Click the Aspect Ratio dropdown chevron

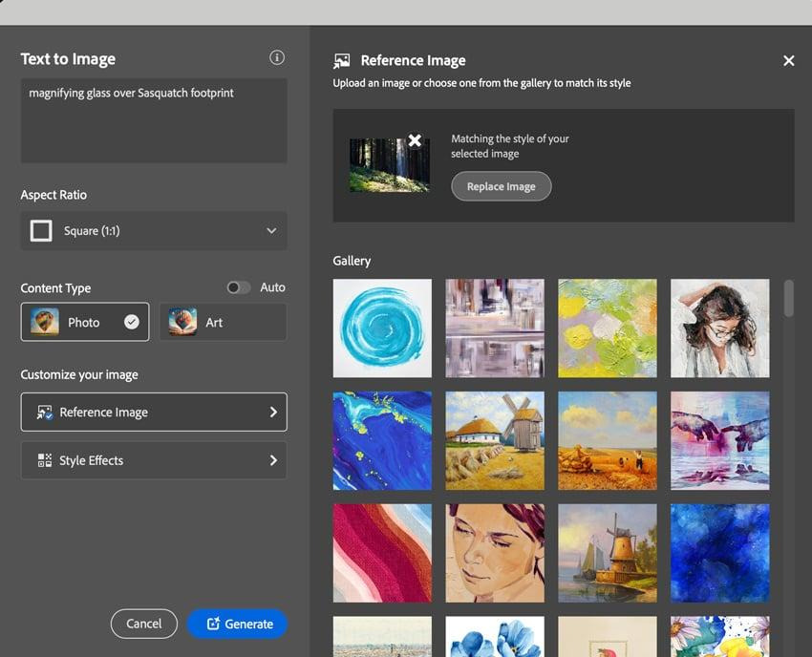tap(271, 231)
